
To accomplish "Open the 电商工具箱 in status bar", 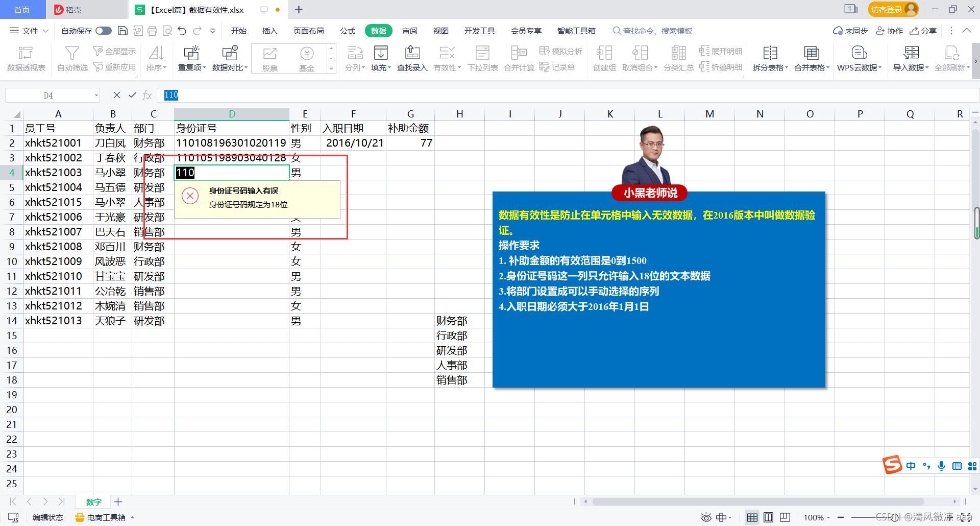I will click(x=105, y=517).
